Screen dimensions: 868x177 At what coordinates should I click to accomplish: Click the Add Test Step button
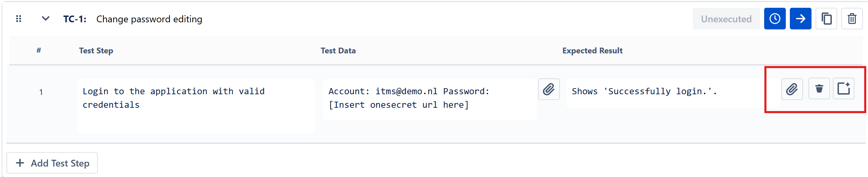click(52, 163)
